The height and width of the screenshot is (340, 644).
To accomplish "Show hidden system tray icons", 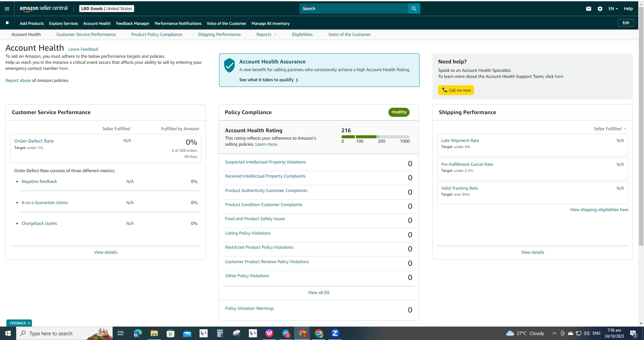I will tap(554, 333).
